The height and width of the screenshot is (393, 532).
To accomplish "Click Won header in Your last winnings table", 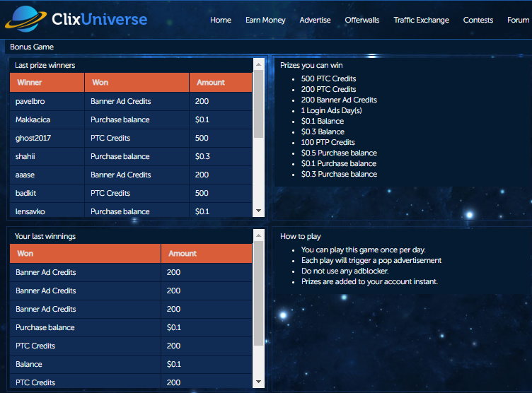I will coord(25,254).
